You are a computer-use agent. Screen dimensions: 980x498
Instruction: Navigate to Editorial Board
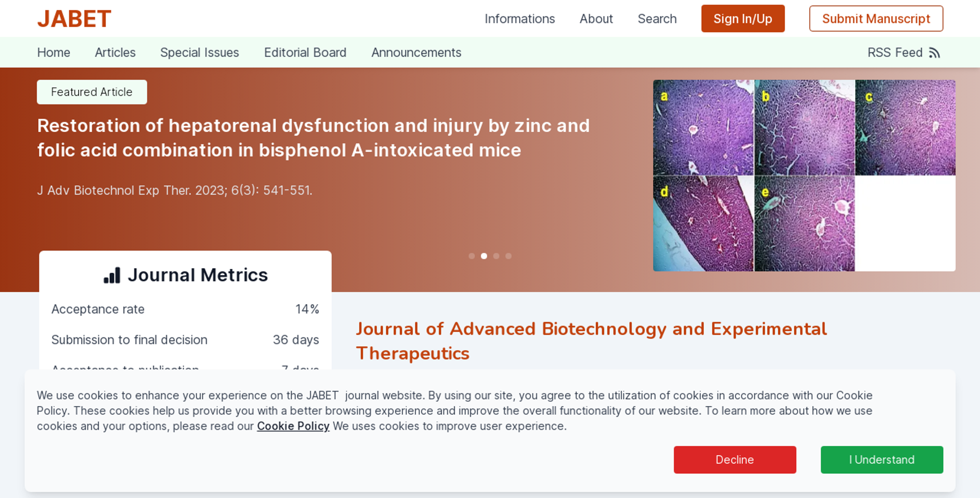(x=305, y=53)
